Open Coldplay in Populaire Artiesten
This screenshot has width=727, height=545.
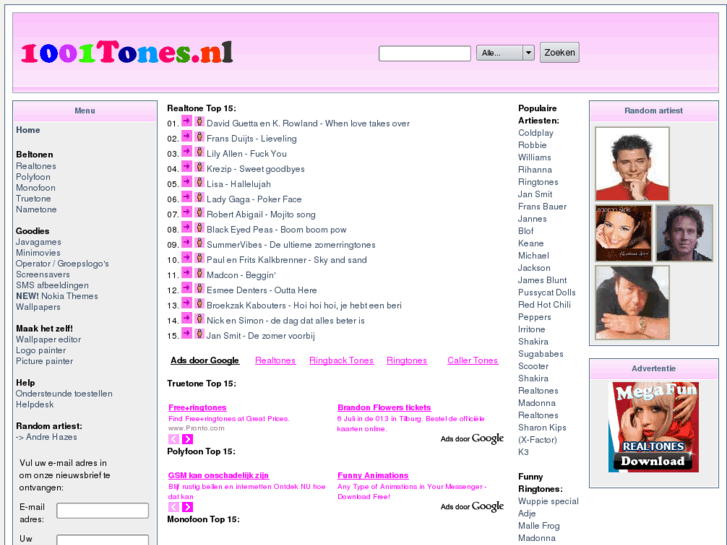tap(536, 133)
